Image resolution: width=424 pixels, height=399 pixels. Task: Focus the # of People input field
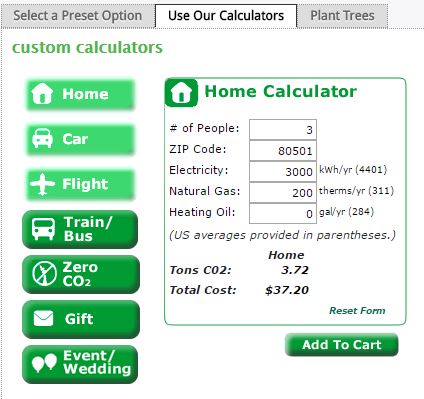click(283, 129)
